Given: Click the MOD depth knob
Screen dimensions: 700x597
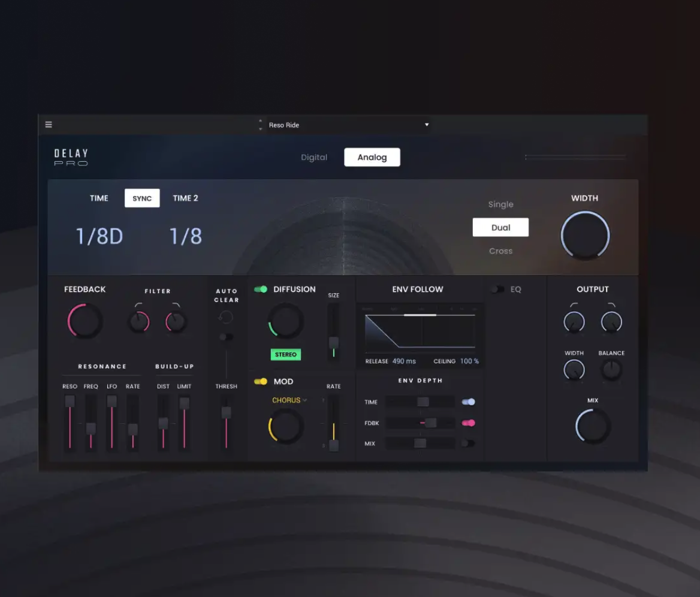Looking at the screenshot, I should [286, 426].
